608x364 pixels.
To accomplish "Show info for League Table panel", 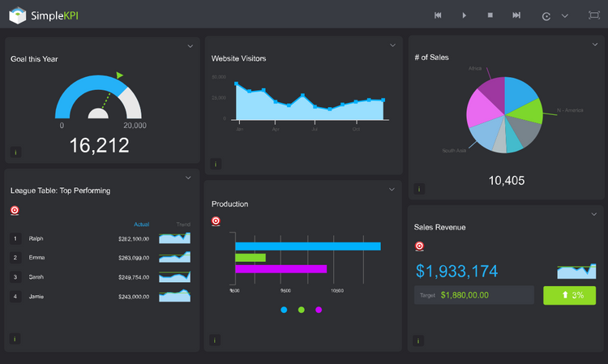I will coord(15,339).
